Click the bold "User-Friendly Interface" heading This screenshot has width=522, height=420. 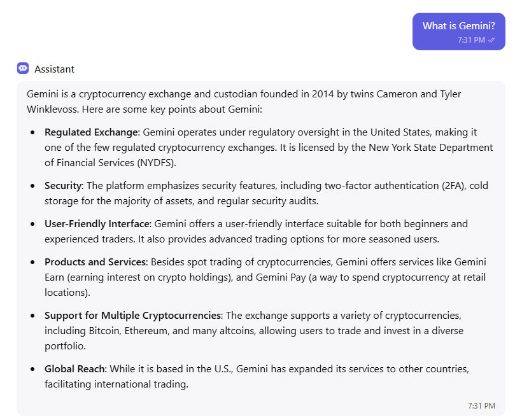[x=97, y=224]
